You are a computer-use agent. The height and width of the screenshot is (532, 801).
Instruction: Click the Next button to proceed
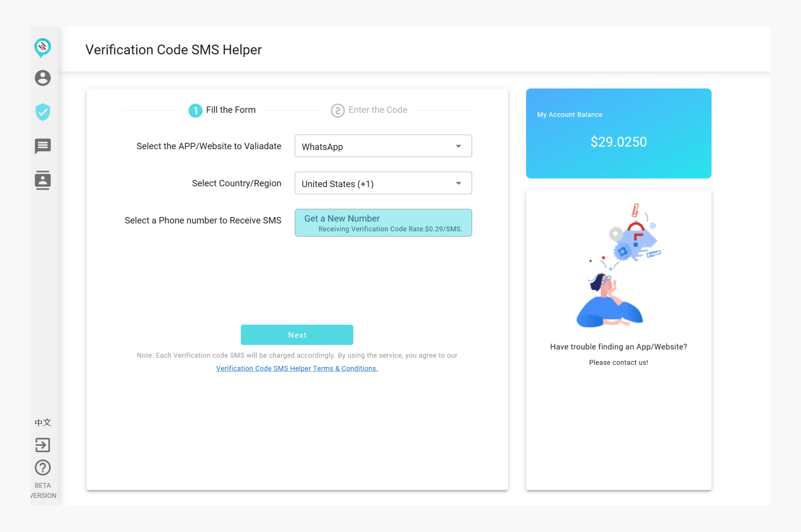tap(297, 335)
